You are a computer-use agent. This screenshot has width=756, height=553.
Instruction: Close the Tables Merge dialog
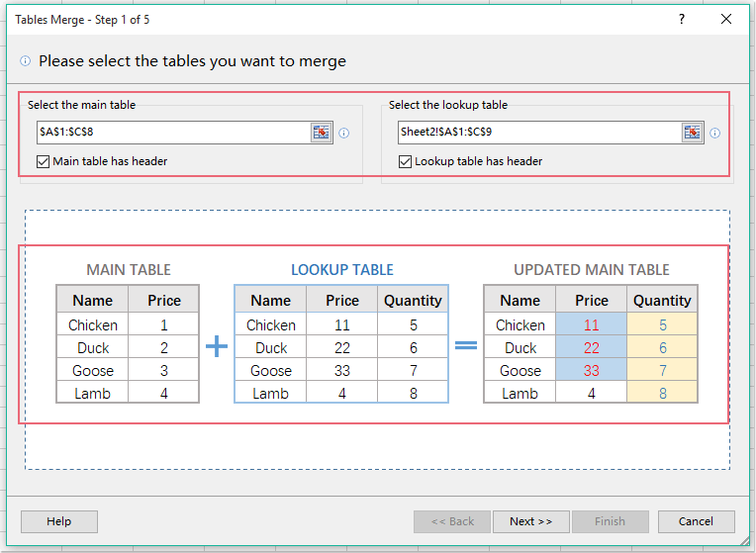coord(726,19)
